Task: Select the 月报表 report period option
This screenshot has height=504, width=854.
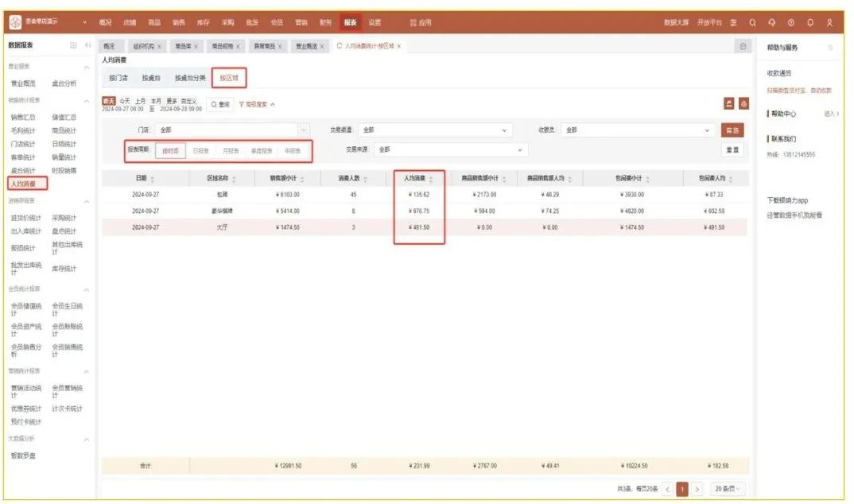Action: tap(231, 149)
